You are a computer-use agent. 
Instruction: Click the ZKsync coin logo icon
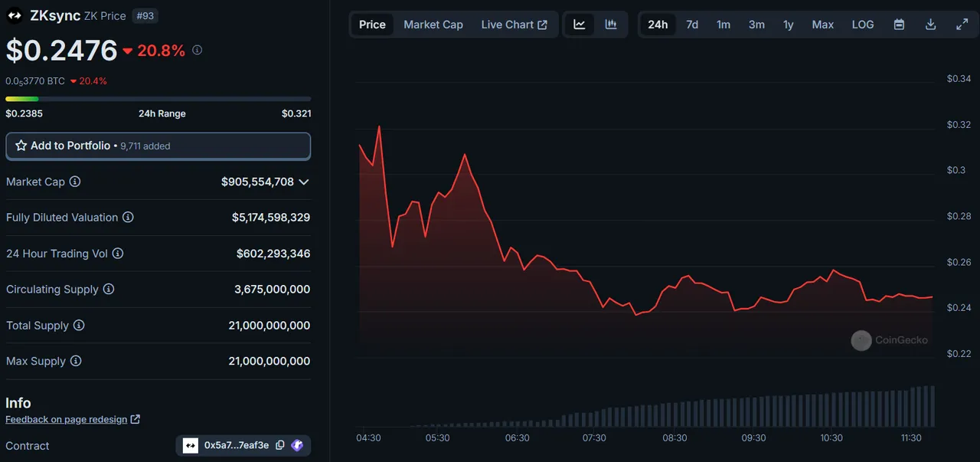15,15
